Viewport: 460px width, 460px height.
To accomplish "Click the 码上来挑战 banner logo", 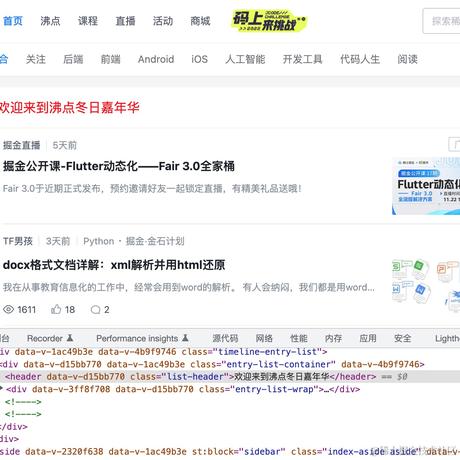I will tap(269, 21).
